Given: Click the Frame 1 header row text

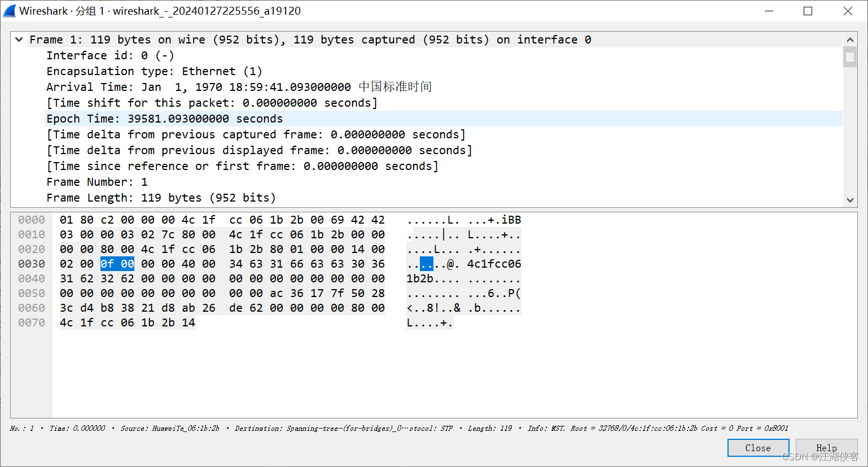Looking at the screenshot, I should pyautogui.click(x=310, y=40).
